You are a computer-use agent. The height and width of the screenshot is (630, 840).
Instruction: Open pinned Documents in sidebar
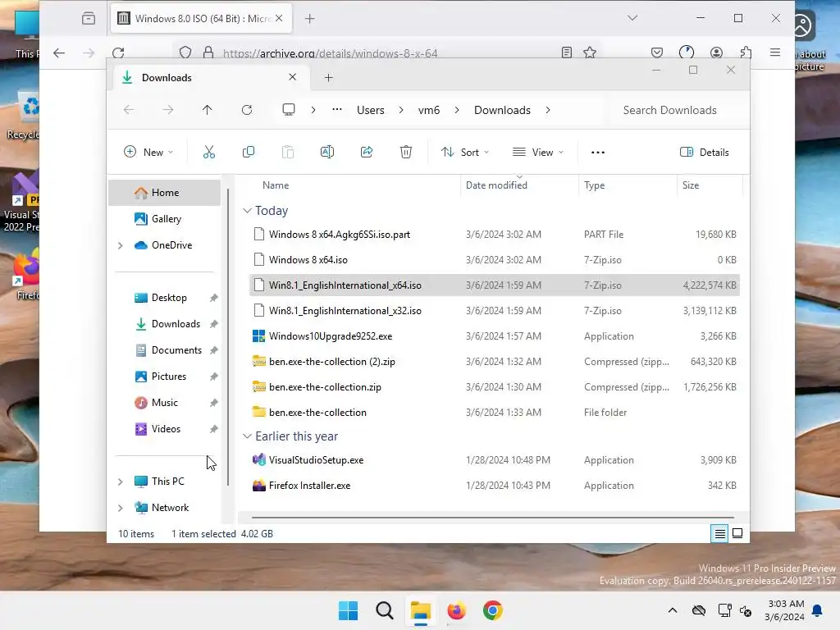(176, 349)
